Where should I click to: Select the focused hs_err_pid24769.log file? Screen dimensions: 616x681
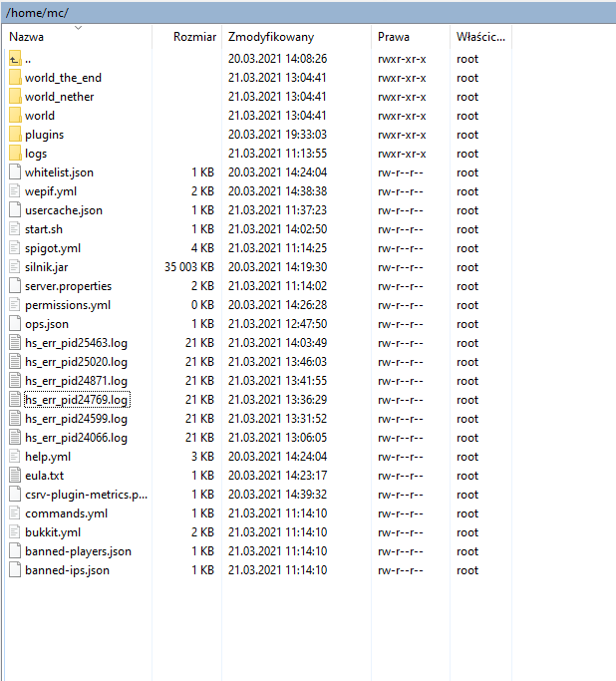click(x=76, y=400)
